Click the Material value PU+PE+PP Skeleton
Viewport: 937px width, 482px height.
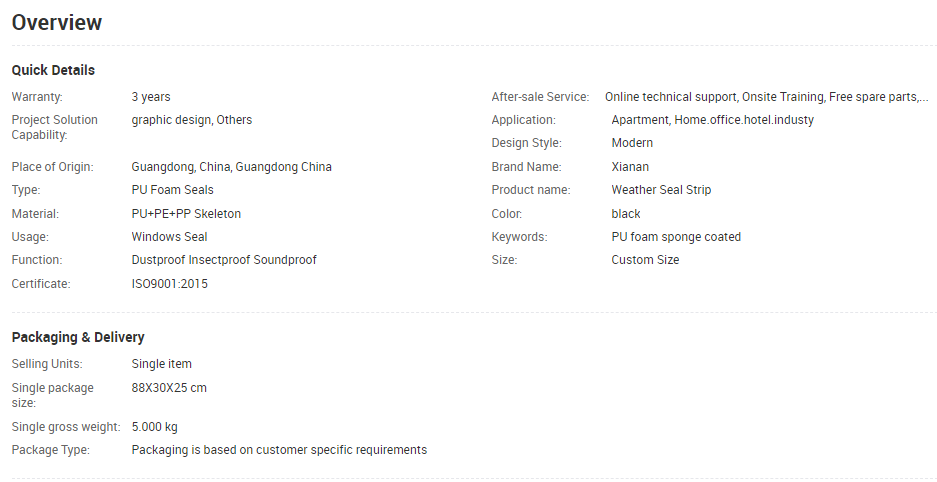pyautogui.click(x=186, y=214)
